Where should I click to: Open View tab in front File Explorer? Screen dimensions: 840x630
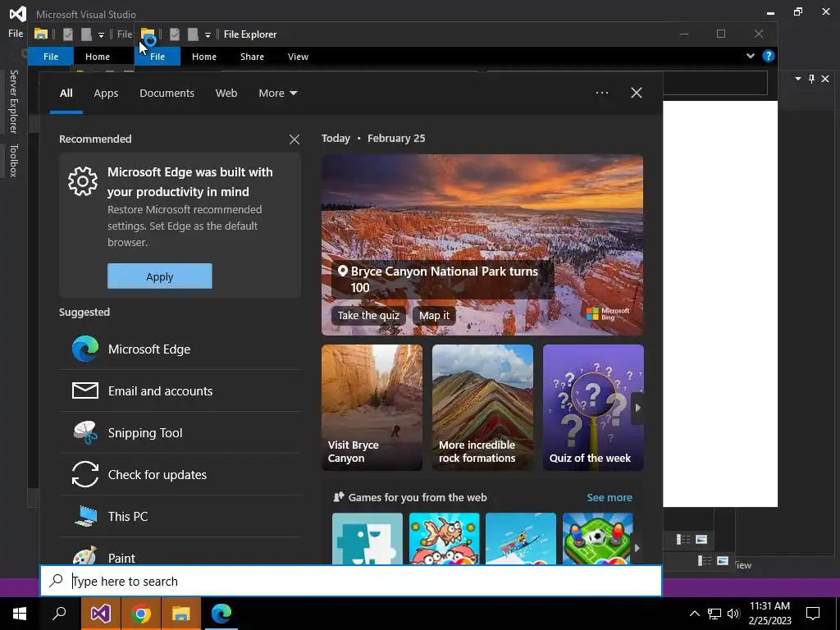[x=298, y=57]
